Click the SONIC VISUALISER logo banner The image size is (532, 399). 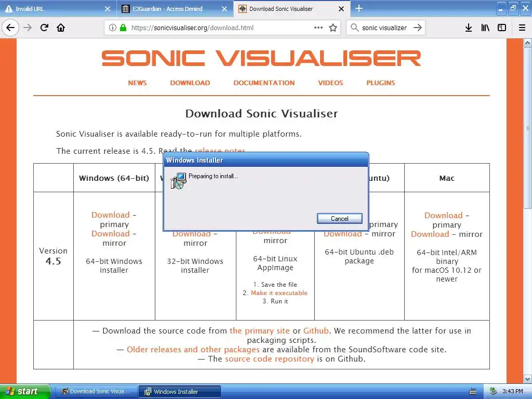(261, 58)
